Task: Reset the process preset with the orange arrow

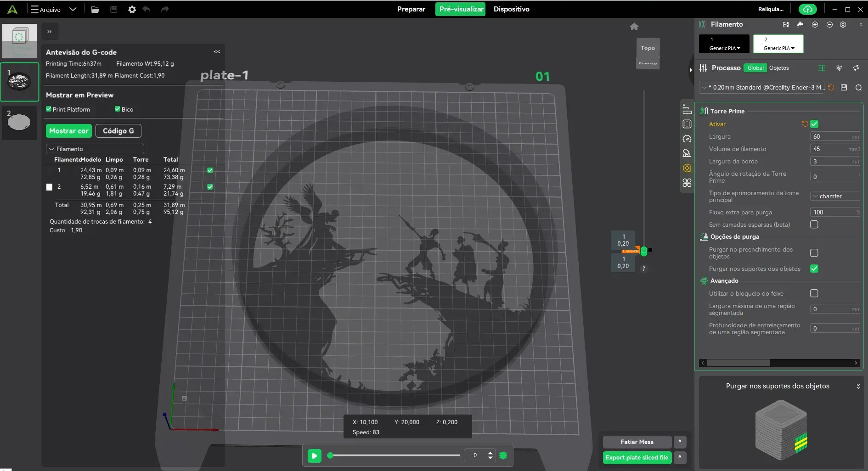Action: pos(831,87)
